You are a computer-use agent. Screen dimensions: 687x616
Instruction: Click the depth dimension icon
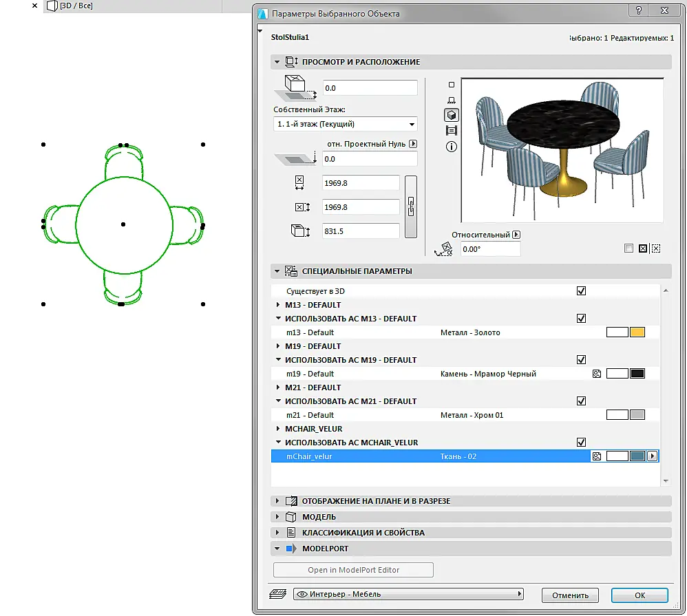[x=302, y=206]
